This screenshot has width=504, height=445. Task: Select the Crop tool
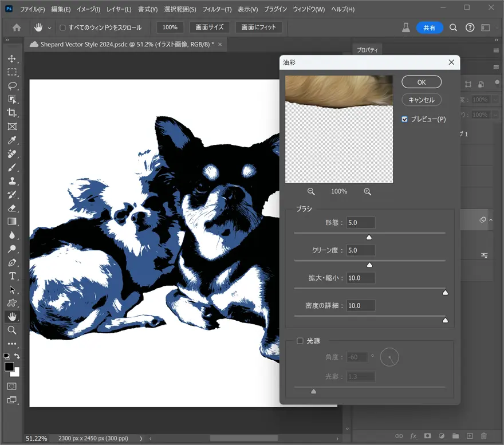11,113
